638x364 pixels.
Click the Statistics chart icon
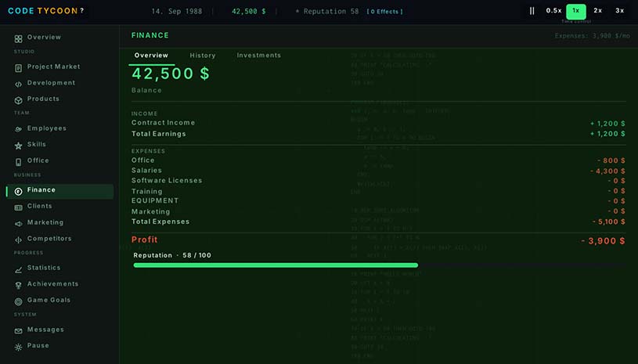[18, 269]
